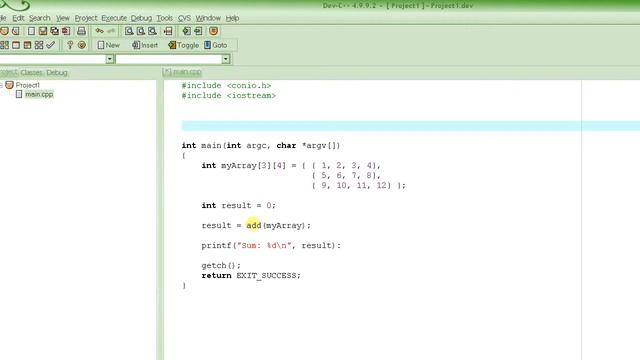Open the Edit menu
Viewport: 640px width, 360px height.
[x=18, y=18]
